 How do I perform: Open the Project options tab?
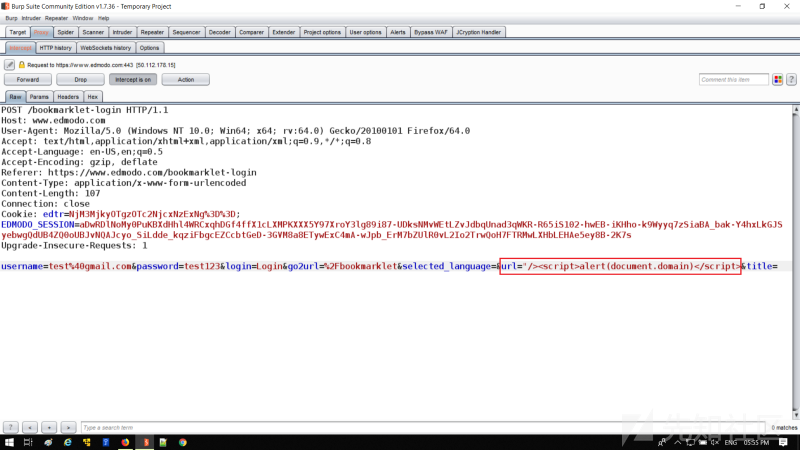tap(322, 32)
